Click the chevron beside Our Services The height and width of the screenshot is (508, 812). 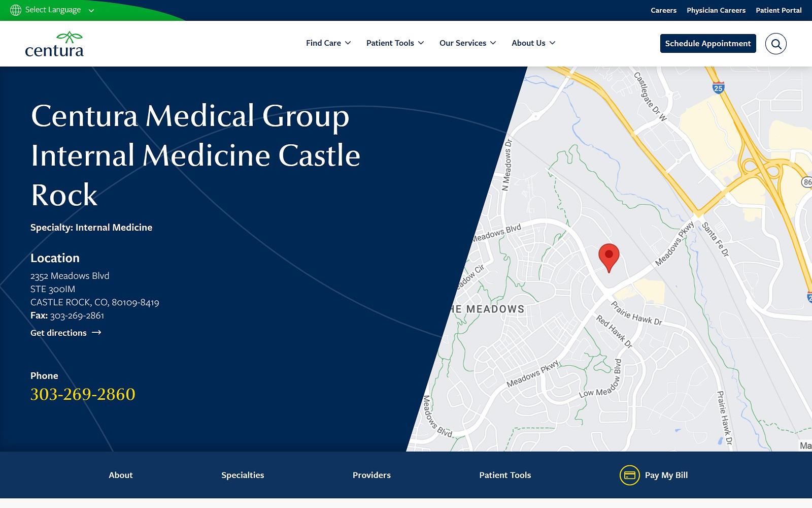tap(493, 43)
